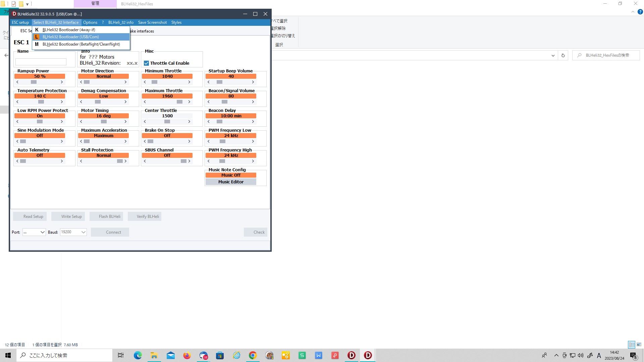
Task: Open the ESC setup menu
Action: [x=20, y=22]
